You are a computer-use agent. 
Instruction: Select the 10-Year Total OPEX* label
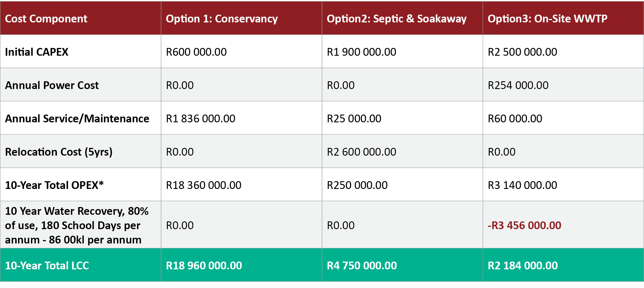pos(54,185)
